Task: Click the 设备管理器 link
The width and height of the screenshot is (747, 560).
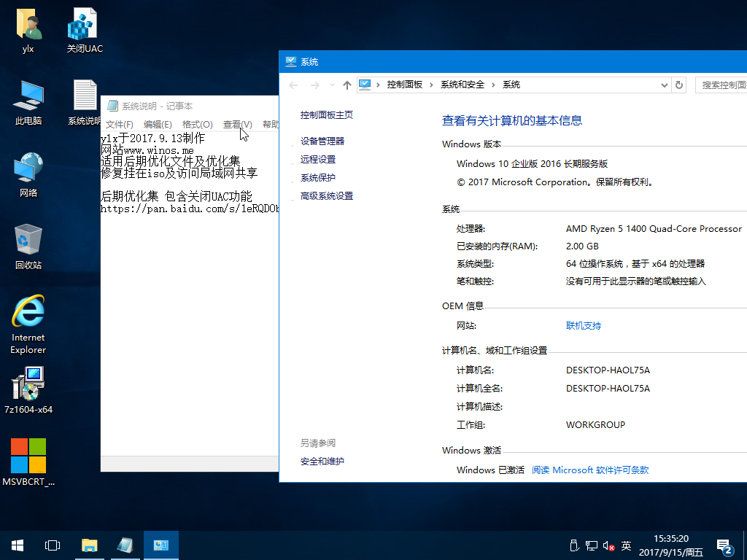Action: 322,141
